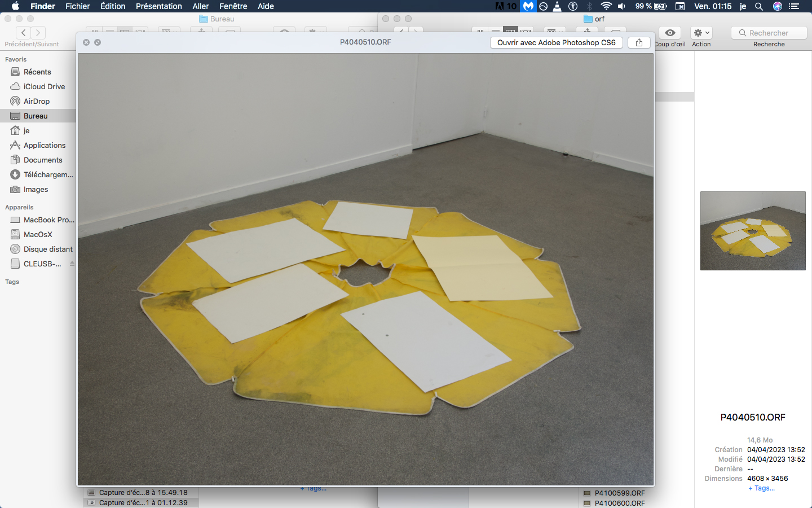Image resolution: width=812 pixels, height=508 pixels.
Task: Open the Téléchargements folder in sidebar
Action: click(x=48, y=174)
